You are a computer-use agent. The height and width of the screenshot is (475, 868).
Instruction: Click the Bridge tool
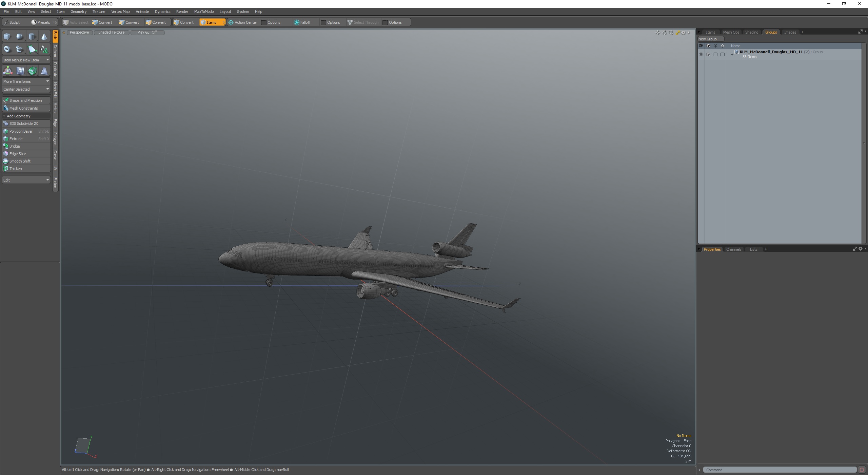click(26, 146)
